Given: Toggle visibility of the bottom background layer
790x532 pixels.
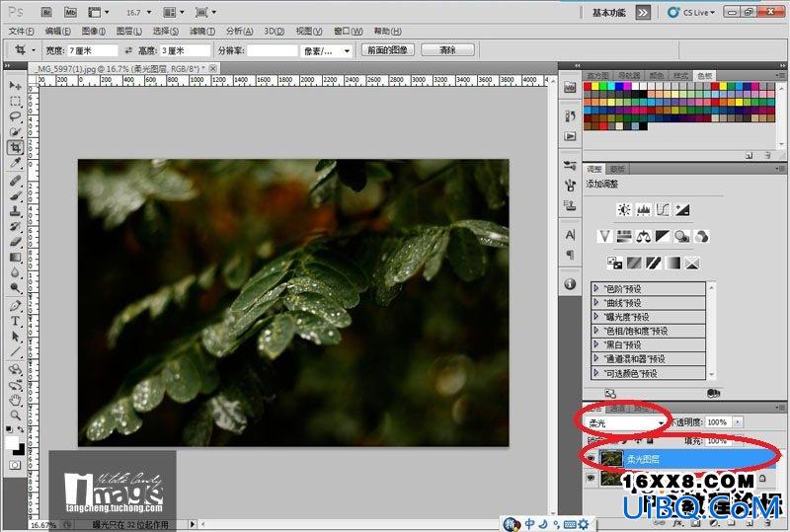Looking at the screenshot, I should pos(591,478).
